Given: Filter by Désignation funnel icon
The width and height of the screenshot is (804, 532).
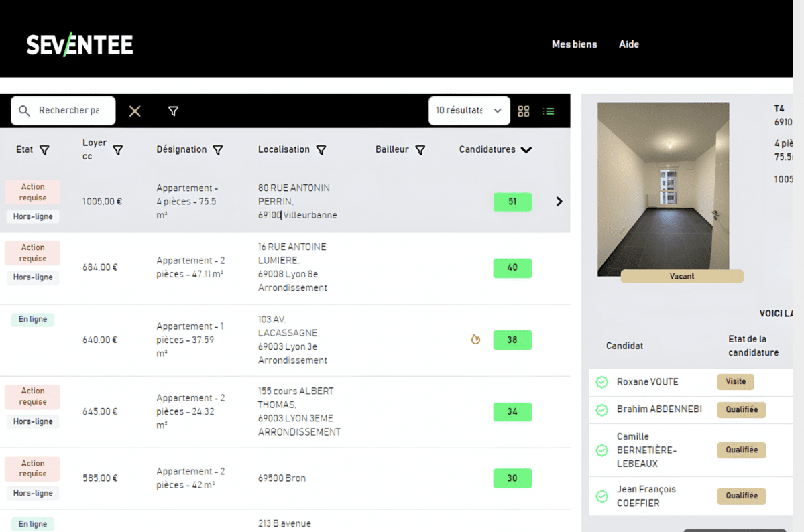Looking at the screenshot, I should pyautogui.click(x=218, y=150).
